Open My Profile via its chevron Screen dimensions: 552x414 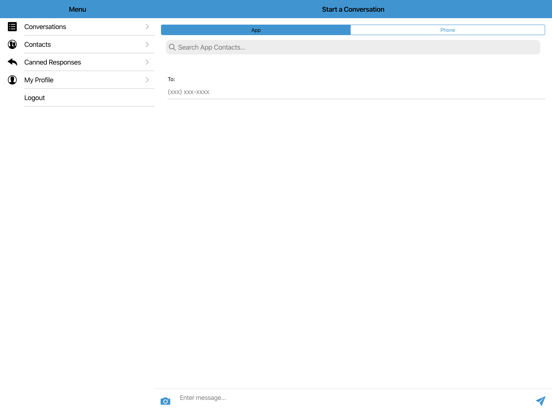click(147, 80)
